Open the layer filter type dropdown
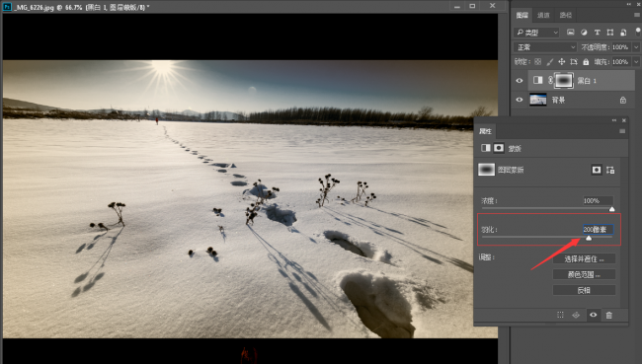This screenshot has height=364, width=642. (x=536, y=33)
